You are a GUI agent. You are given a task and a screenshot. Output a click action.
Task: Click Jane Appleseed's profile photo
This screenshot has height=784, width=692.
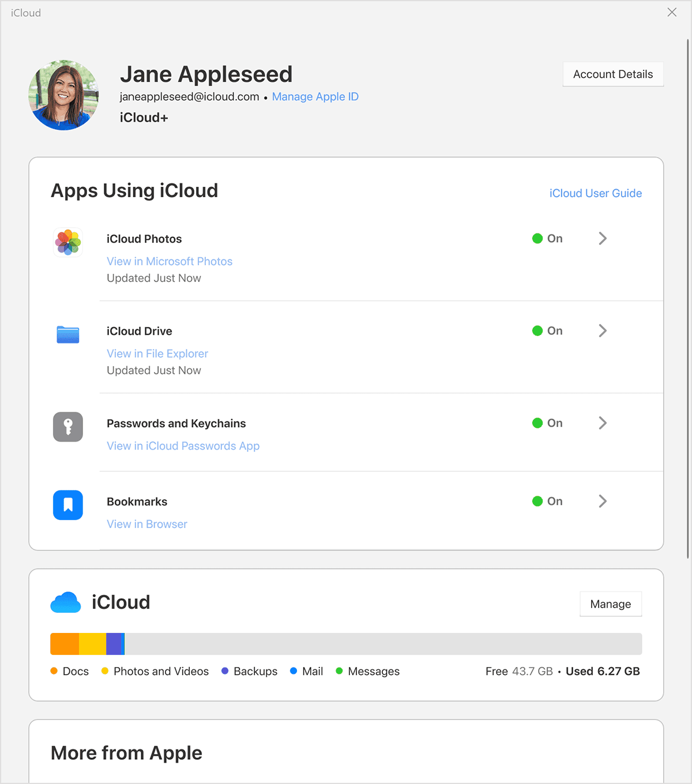(x=63, y=95)
